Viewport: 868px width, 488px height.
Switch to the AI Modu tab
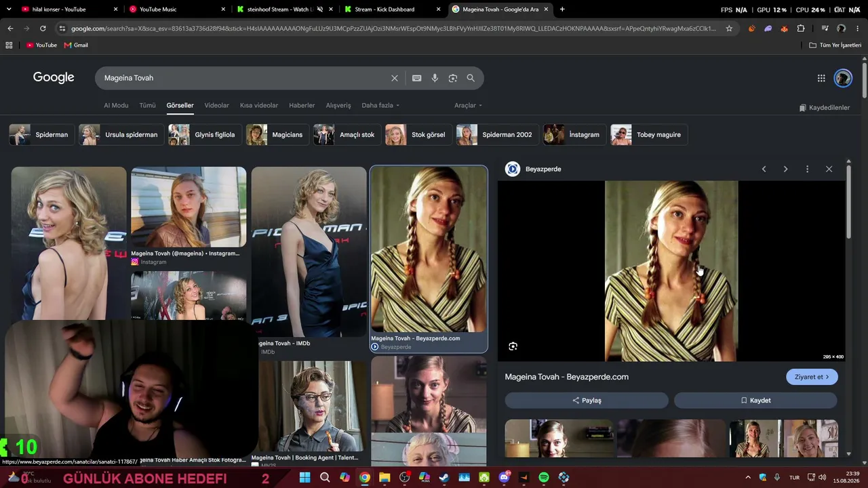116,106
